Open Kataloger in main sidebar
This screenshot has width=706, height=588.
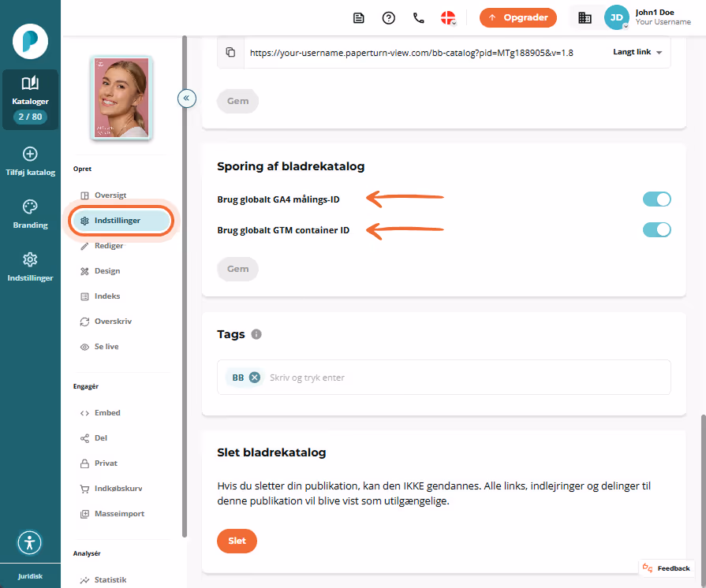[x=30, y=99]
